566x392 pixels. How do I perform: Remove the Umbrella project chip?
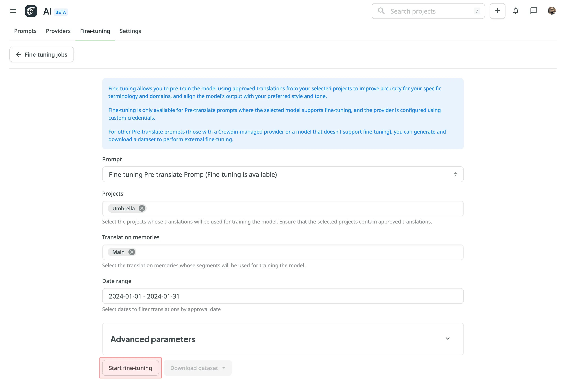tap(142, 208)
